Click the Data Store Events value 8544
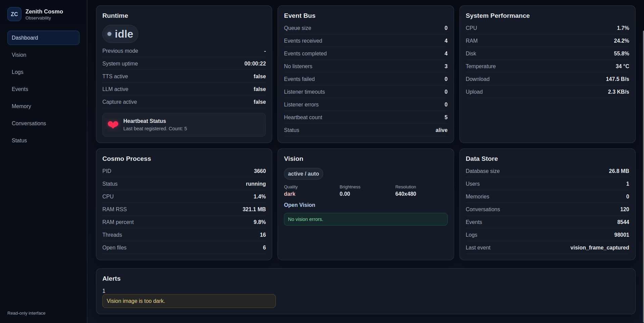 coord(623,222)
